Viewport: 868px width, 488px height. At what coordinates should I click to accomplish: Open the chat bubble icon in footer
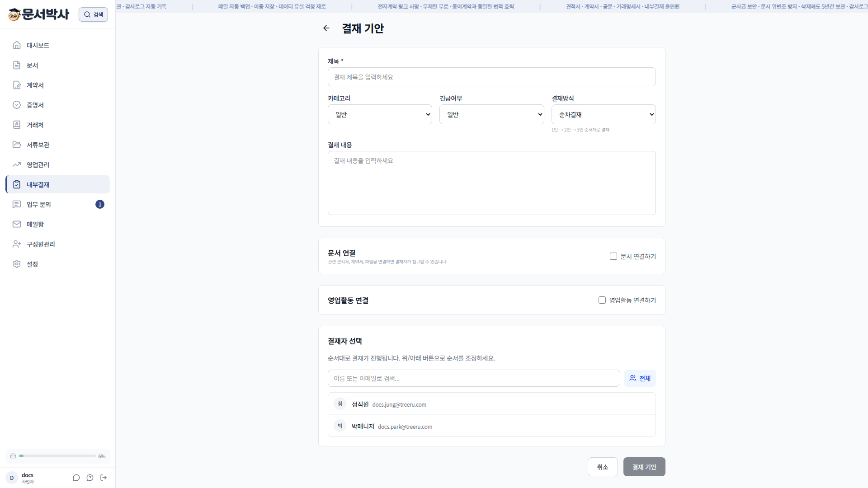pos(76,478)
